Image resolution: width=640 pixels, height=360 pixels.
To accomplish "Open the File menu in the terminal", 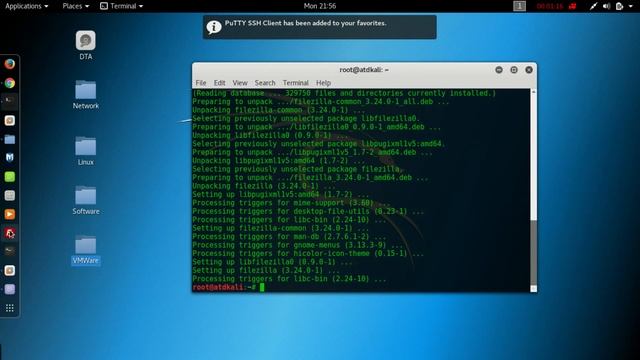I will [201, 83].
